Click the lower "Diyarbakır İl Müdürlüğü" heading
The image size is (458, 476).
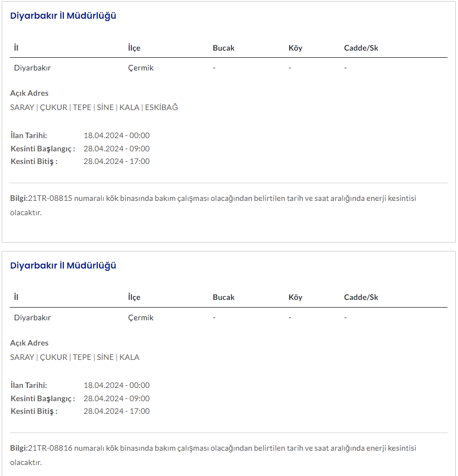[x=63, y=266]
